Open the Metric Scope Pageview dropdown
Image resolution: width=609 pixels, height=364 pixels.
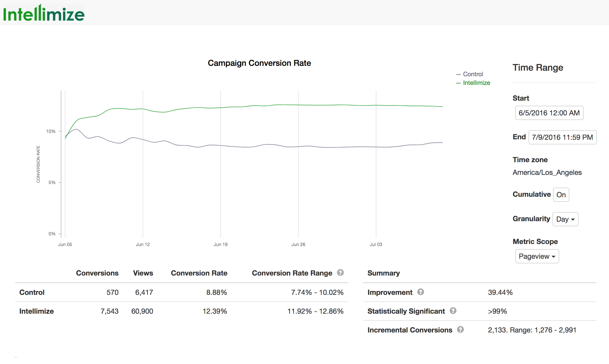click(537, 256)
